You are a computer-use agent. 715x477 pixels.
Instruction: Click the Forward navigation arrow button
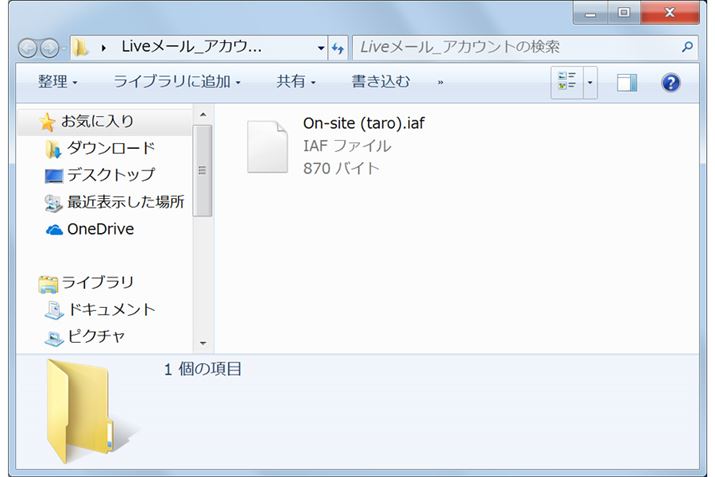pos(49,48)
